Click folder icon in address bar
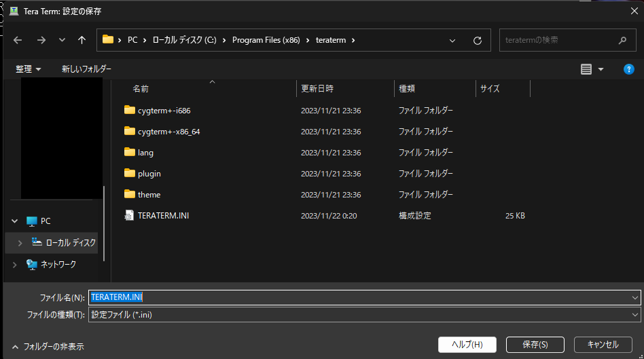The height and width of the screenshot is (359, 644). tap(108, 39)
